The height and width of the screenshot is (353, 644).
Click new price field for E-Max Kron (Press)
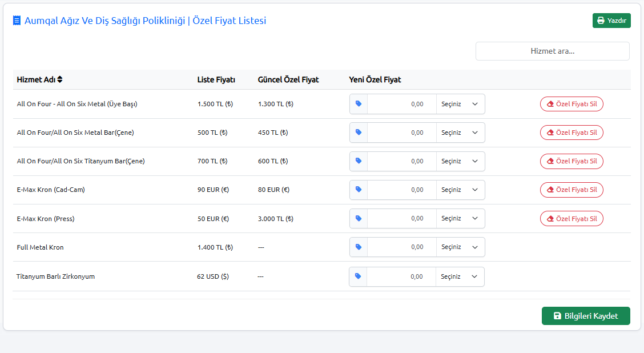(x=402, y=218)
